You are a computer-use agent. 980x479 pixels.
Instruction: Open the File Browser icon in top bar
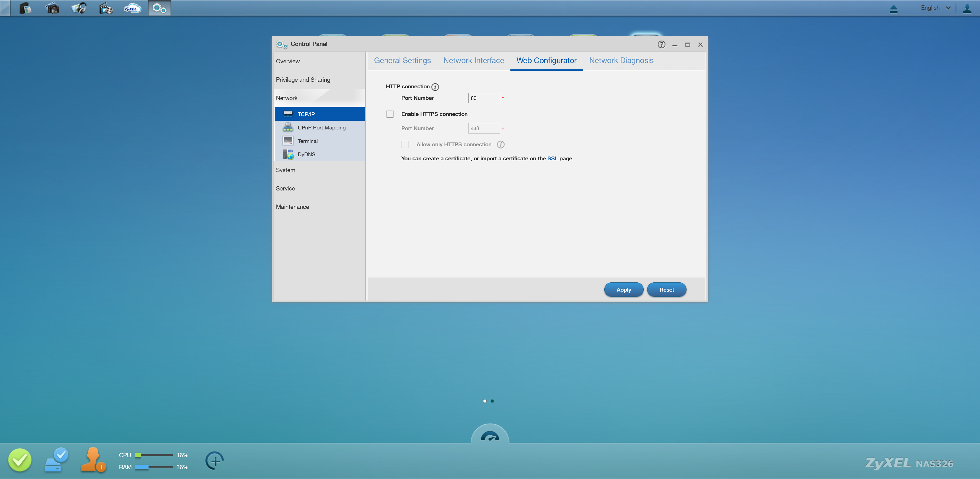(x=25, y=8)
